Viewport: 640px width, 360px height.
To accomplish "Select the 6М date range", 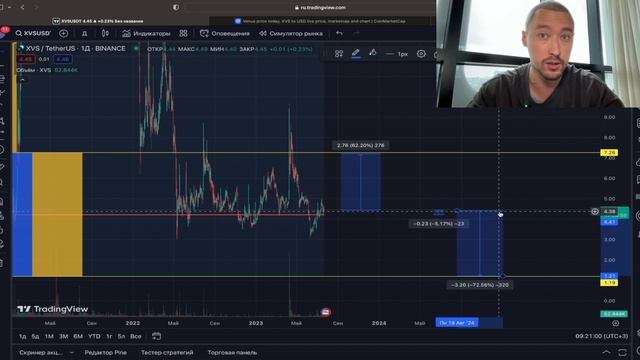I will pos(78,336).
